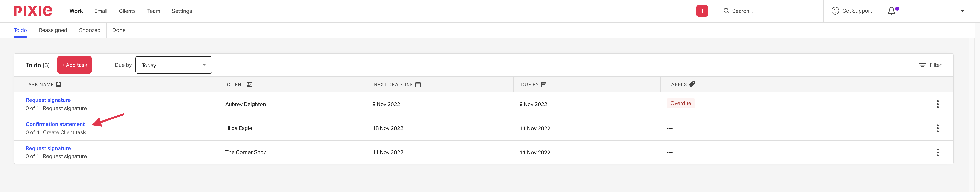Open the account dropdown arrow at top right
The height and width of the screenshot is (192, 980).
(x=963, y=11)
